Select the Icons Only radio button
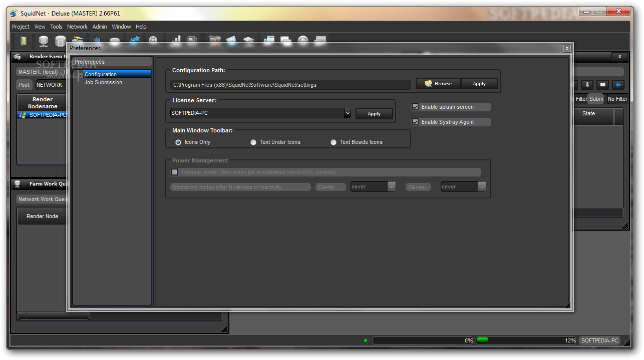Viewport: 644px width, 360px height. [x=178, y=142]
